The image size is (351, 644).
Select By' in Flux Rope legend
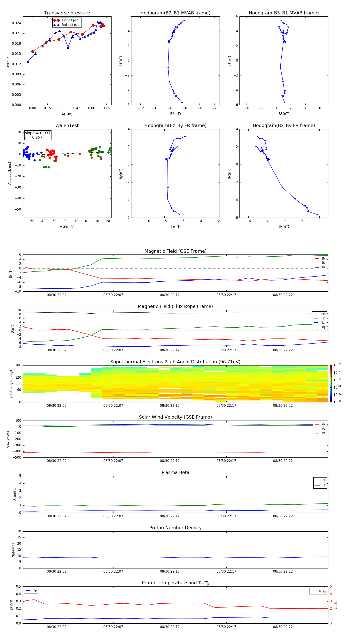(320, 318)
